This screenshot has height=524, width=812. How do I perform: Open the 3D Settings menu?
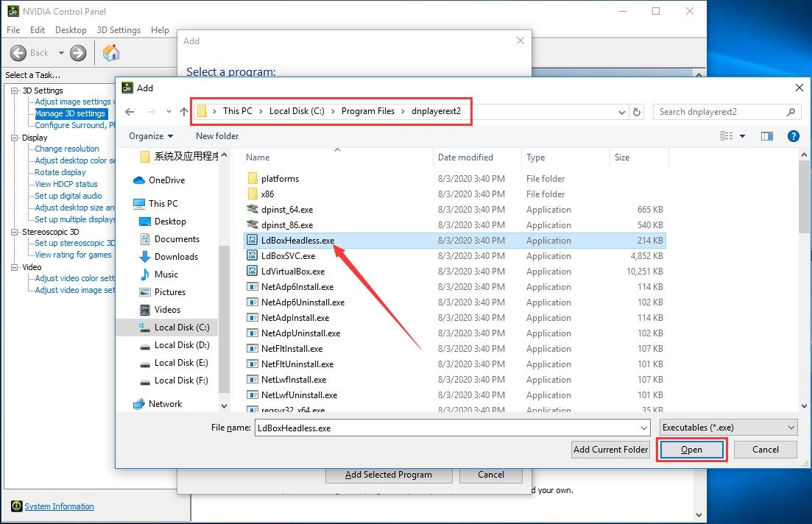click(118, 29)
